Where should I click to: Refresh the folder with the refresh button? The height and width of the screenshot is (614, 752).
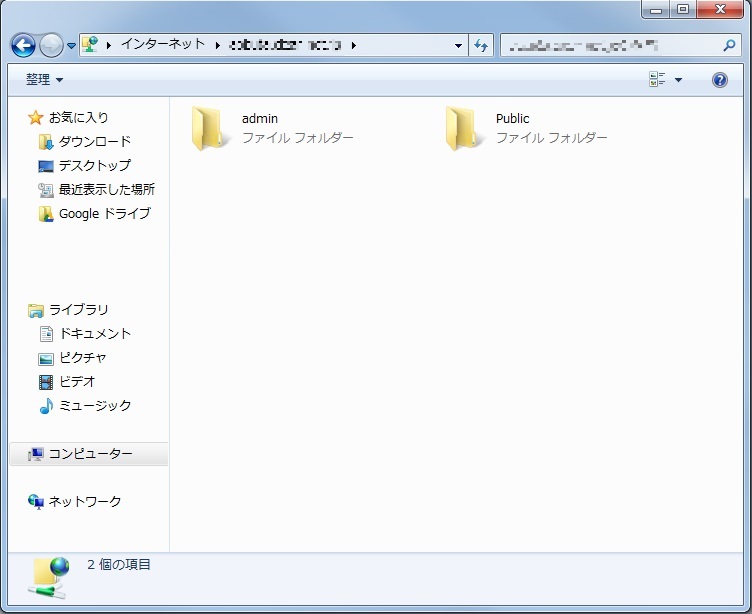pos(481,46)
